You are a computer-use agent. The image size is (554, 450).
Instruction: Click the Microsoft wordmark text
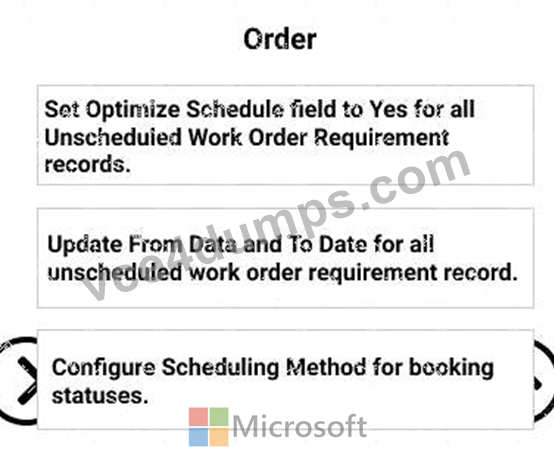click(300, 427)
